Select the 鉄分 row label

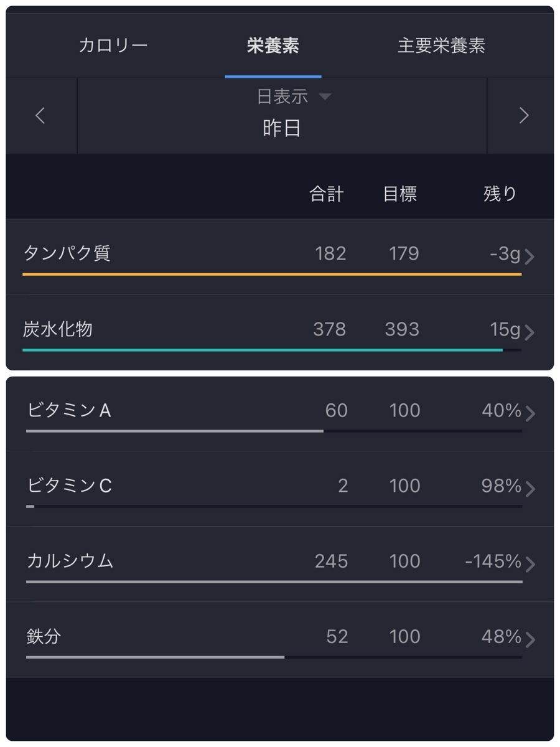pyautogui.click(x=44, y=636)
